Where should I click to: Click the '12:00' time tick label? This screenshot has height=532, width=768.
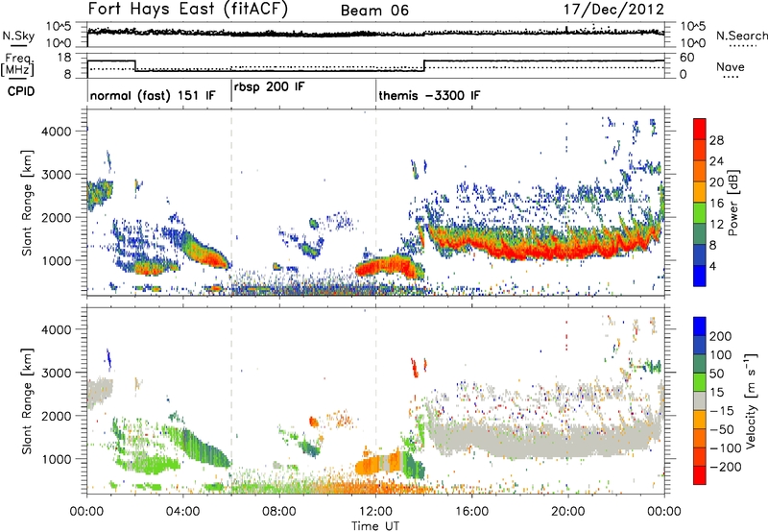[x=375, y=512]
